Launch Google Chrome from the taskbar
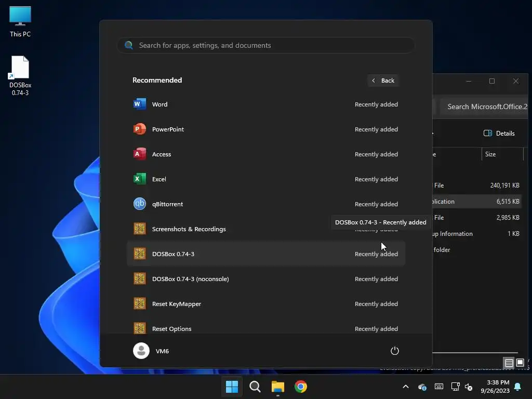This screenshot has height=399, width=532. [301, 387]
